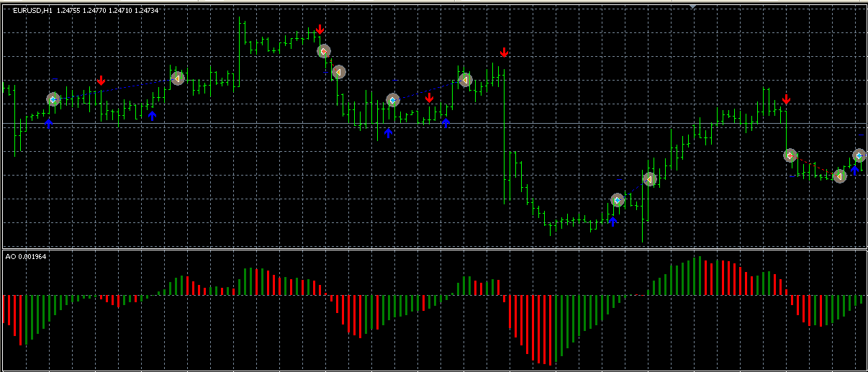Screen dimensions: 868x372
Task: Click the AO 0.001964 indicator label
Action: coord(26,256)
